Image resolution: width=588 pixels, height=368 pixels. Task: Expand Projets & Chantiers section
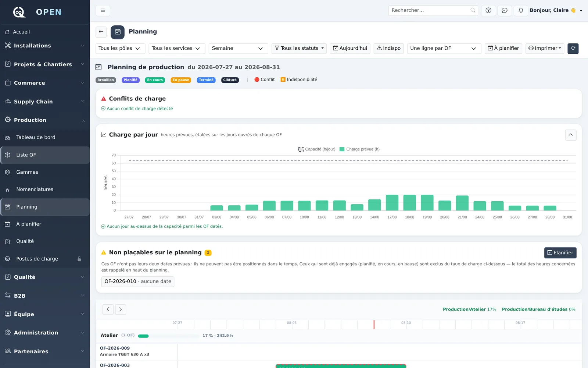click(x=45, y=64)
